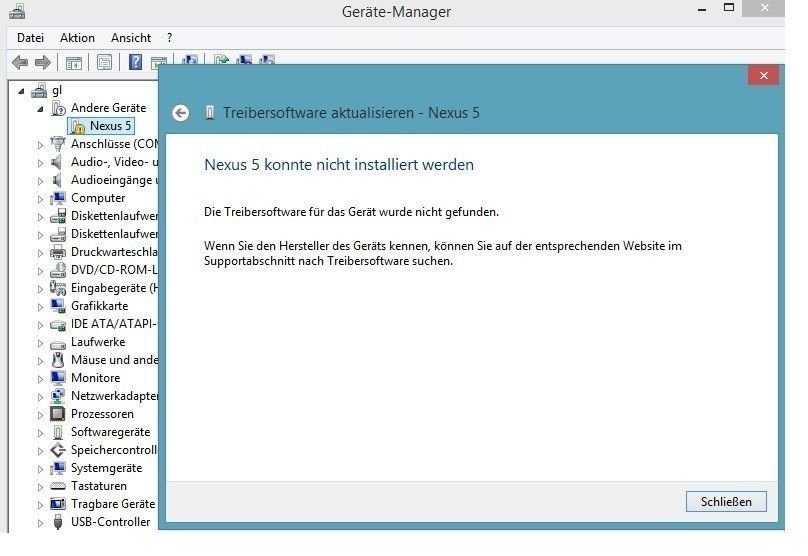Open Help via the blue question-mark icon
Image resolution: width=808 pixels, height=556 pixels.
135,62
